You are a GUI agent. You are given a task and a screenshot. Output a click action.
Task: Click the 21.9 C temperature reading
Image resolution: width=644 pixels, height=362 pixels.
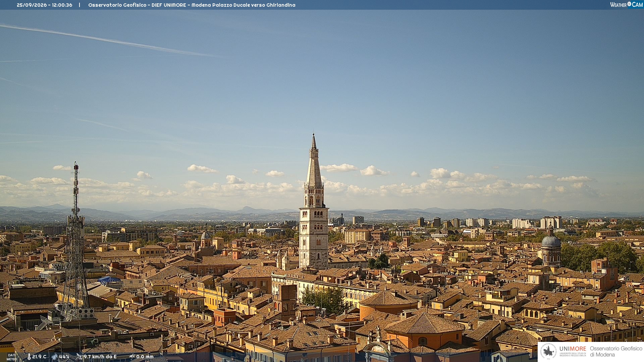coord(39,357)
